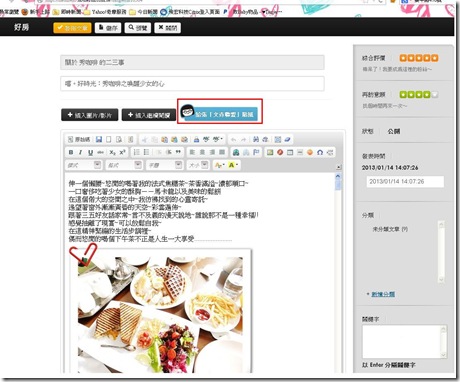
Task: Click the 關鍵字 keywords text area
Action: [405, 341]
